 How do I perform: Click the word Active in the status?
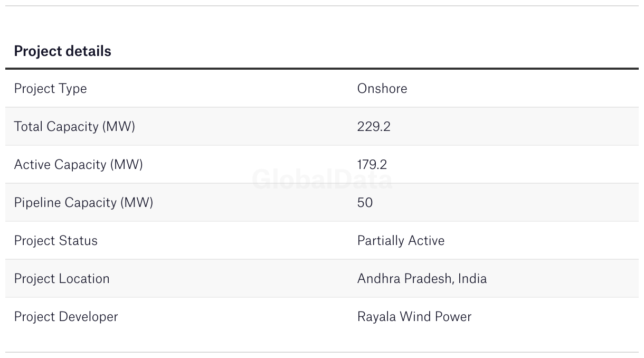click(427, 241)
